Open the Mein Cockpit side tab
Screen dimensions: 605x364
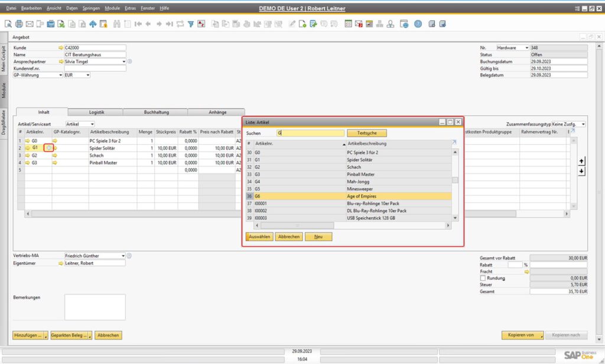(4, 58)
